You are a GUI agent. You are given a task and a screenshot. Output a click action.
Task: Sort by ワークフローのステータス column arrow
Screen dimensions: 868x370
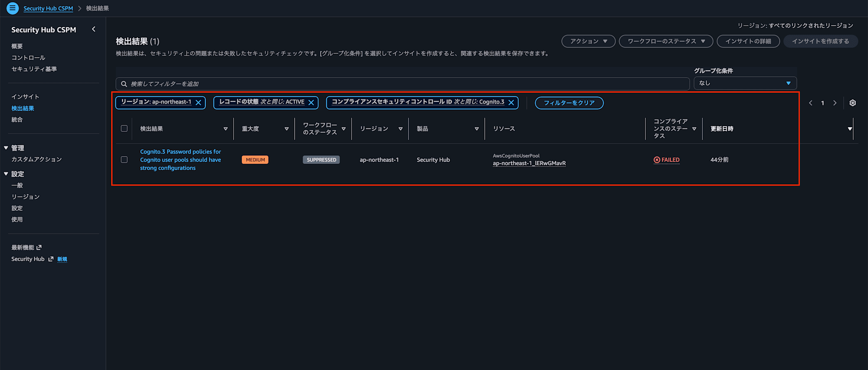point(343,129)
